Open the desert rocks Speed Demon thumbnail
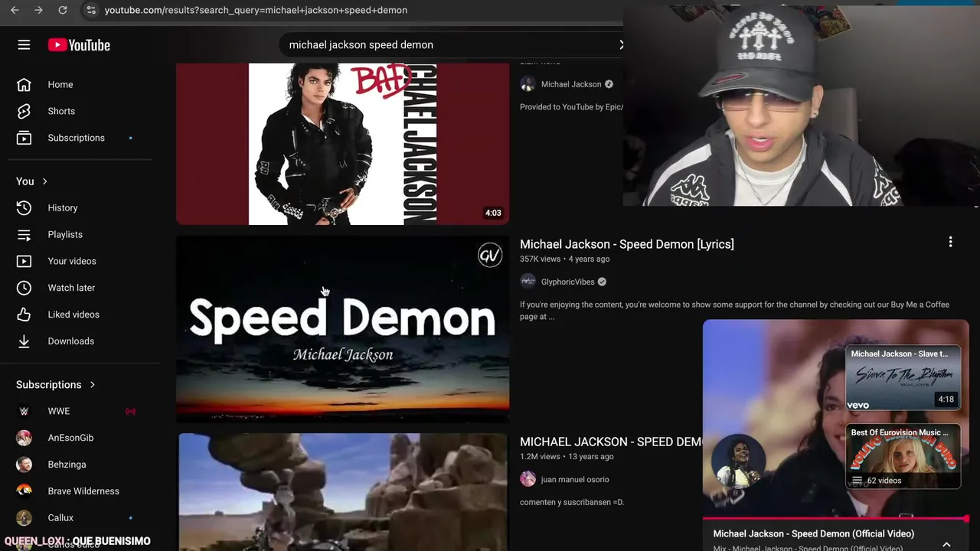Screen dimensions: 980x551 pos(342,492)
